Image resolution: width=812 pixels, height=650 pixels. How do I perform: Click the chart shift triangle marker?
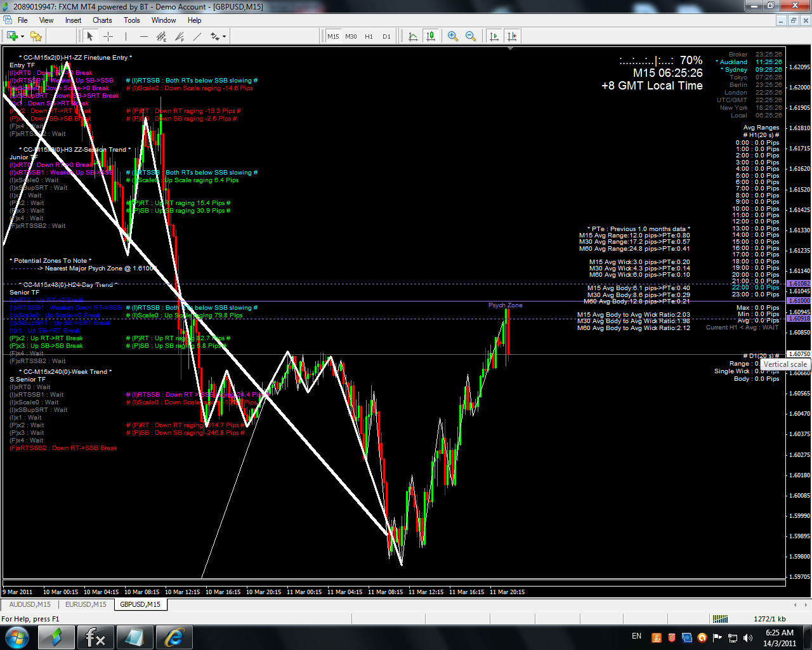[x=511, y=48]
